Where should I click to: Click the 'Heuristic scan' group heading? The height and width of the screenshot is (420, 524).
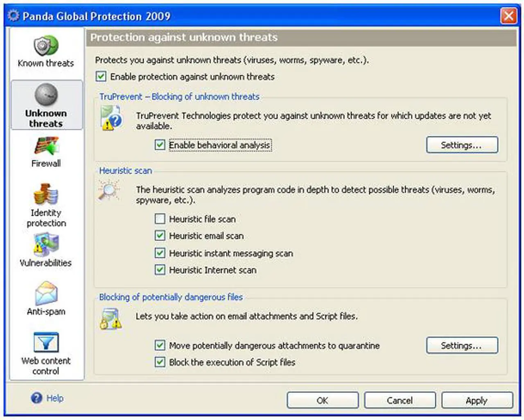coord(126,171)
